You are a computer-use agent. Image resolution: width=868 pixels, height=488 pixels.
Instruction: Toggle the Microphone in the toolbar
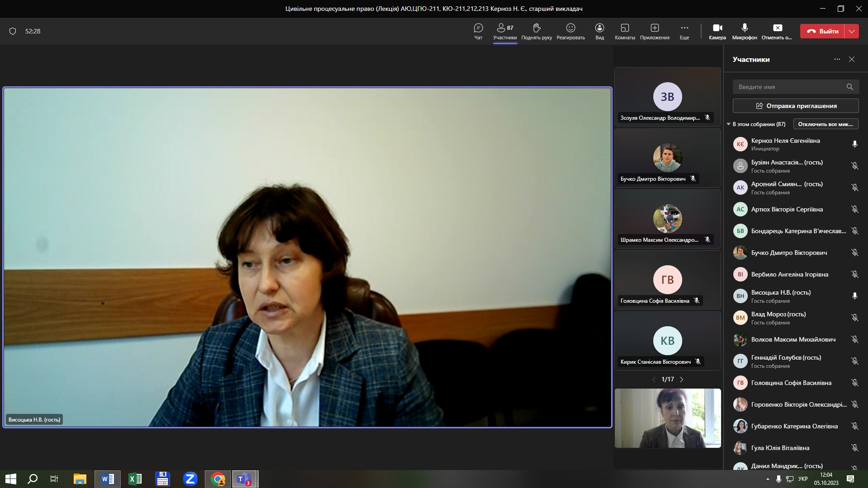coord(745,31)
